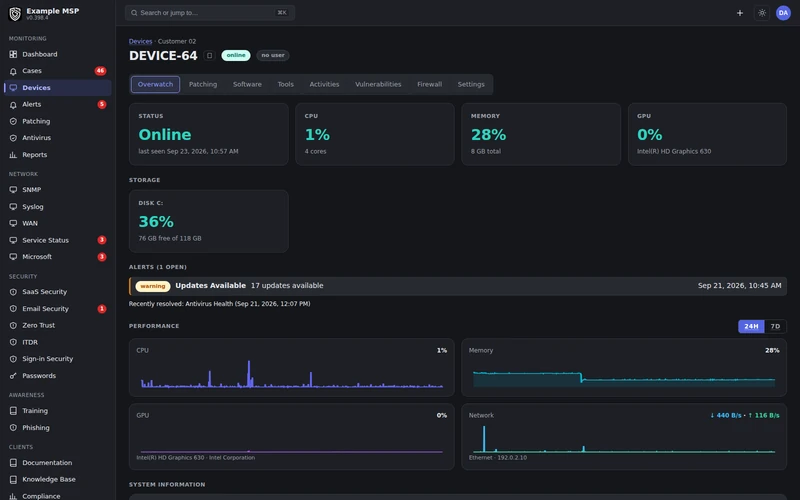
Task: Click the Disk C: 36% card
Action: coord(209,221)
